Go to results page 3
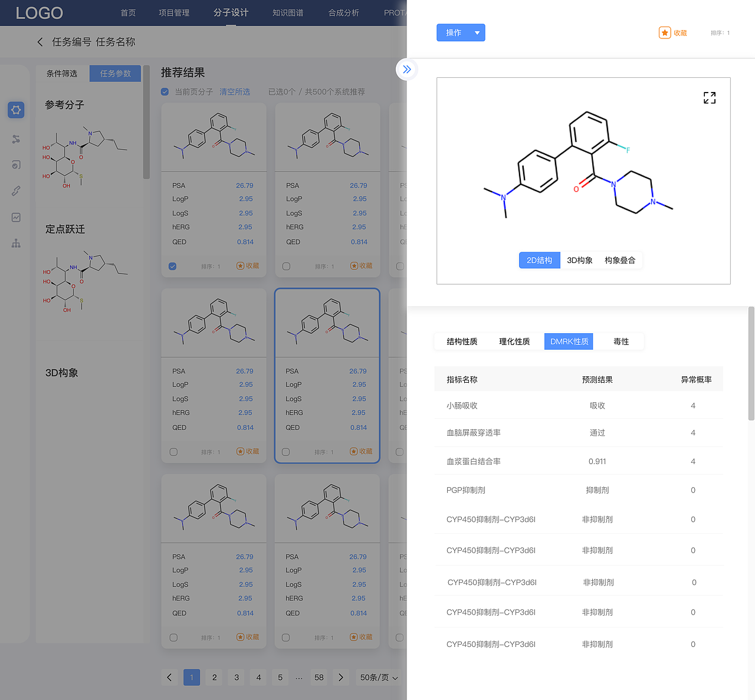 pyautogui.click(x=237, y=678)
